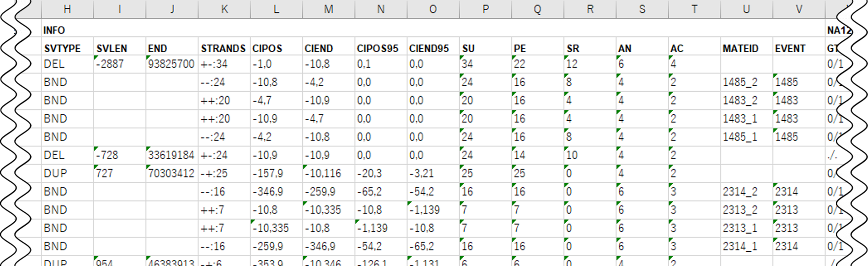Click the INFO header cell
The height and width of the screenshot is (266, 868).
(x=54, y=30)
